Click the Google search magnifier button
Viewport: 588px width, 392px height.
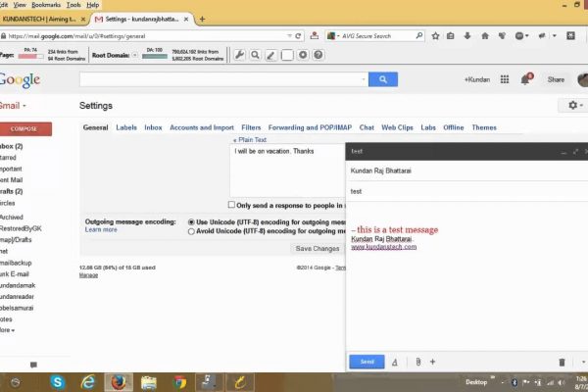pos(383,79)
